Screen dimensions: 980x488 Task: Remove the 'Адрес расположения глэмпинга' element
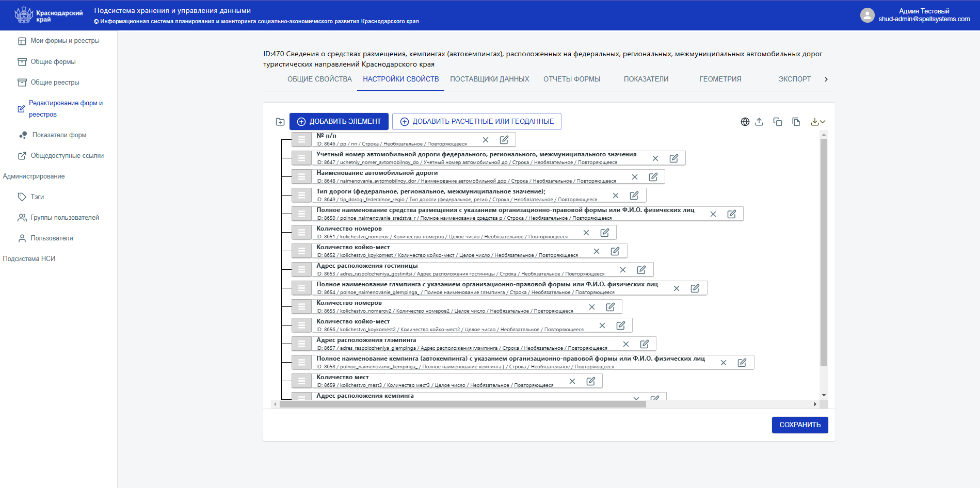point(626,344)
